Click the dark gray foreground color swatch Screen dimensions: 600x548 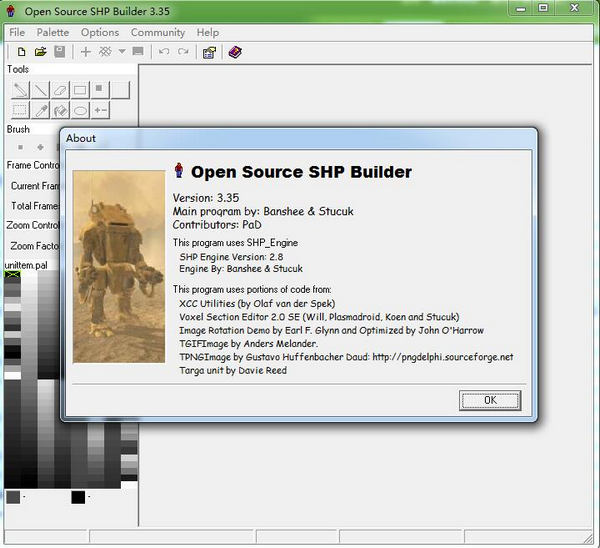13,497
